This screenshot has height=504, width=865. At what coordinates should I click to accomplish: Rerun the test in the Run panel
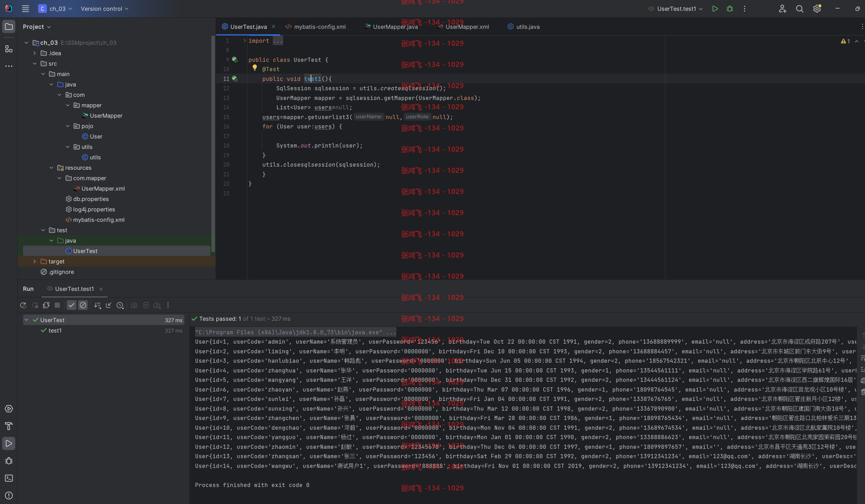point(23,305)
